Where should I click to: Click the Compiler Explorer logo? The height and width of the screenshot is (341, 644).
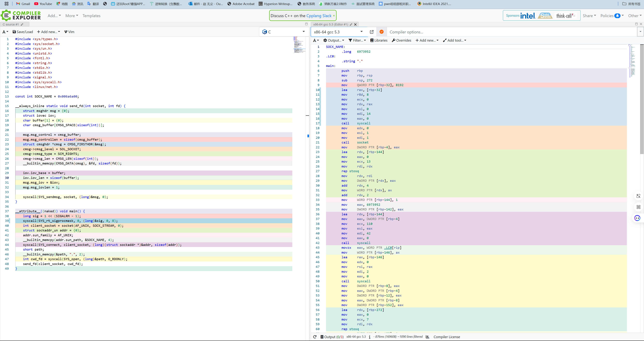click(21, 15)
